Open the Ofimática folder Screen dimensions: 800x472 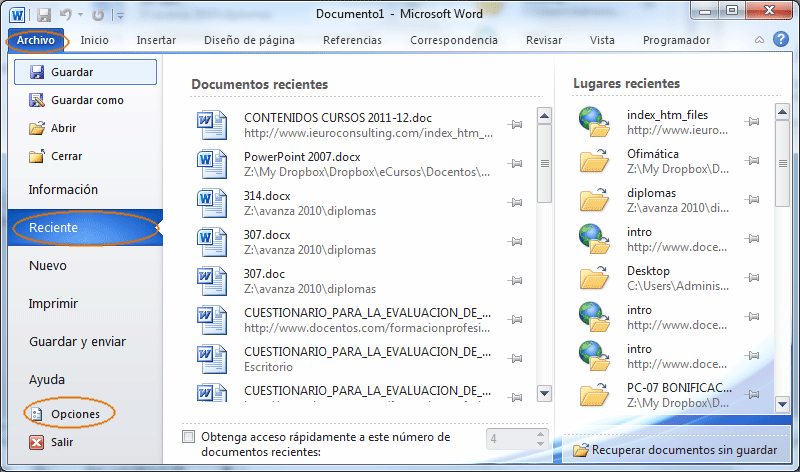(658, 161)
